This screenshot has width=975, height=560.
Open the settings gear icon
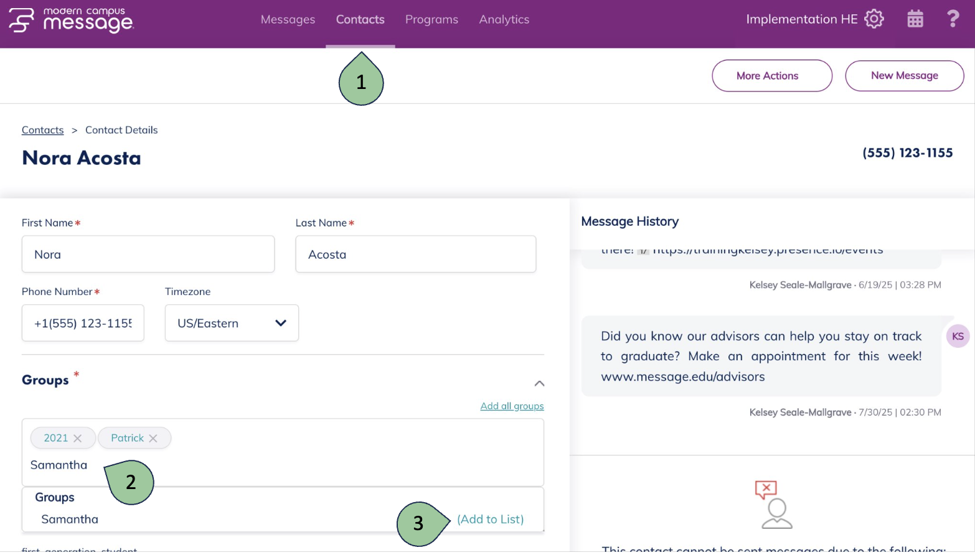pos(874,19)
